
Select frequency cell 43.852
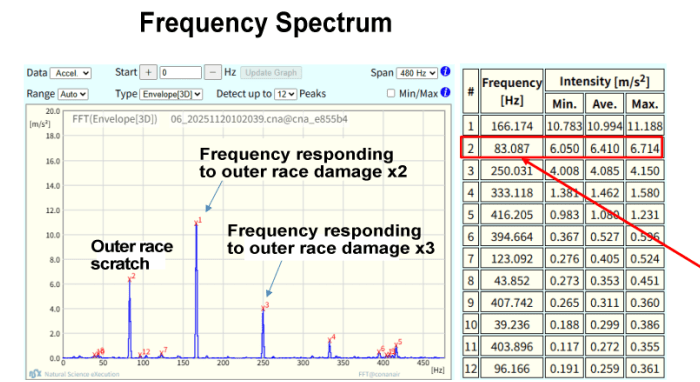512,281
